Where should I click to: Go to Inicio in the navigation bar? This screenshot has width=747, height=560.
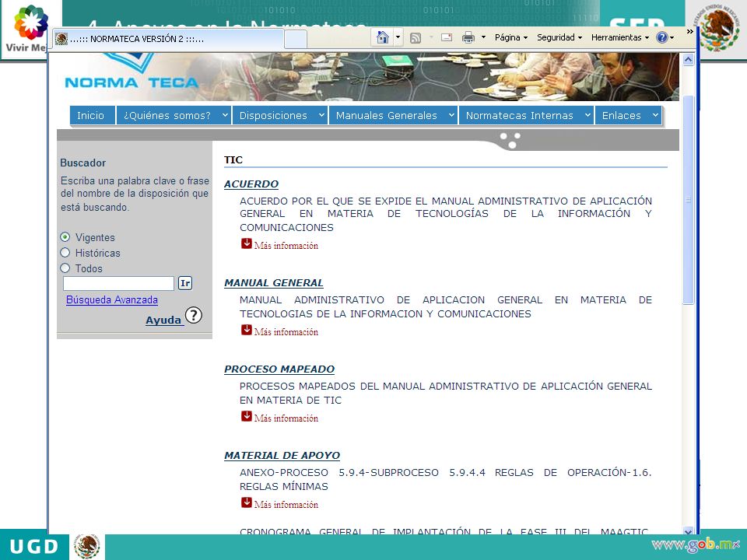92,115
